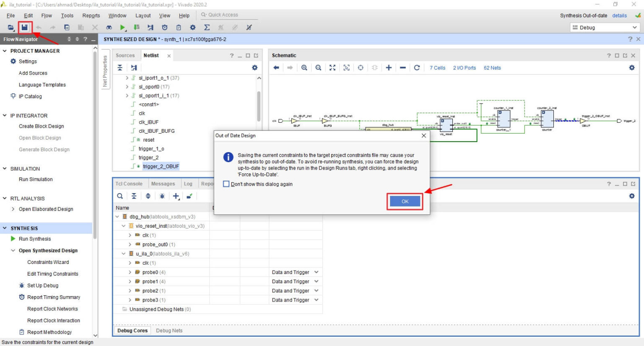The image size is (644, 346).
Task: Collapse the dbg_hub tree node
Action: point(117,217)
